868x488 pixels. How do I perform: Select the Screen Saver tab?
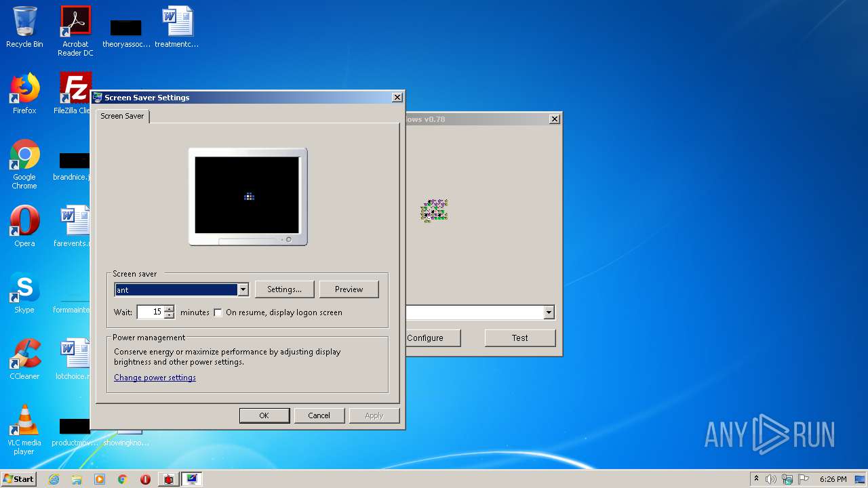pos(122,116)
